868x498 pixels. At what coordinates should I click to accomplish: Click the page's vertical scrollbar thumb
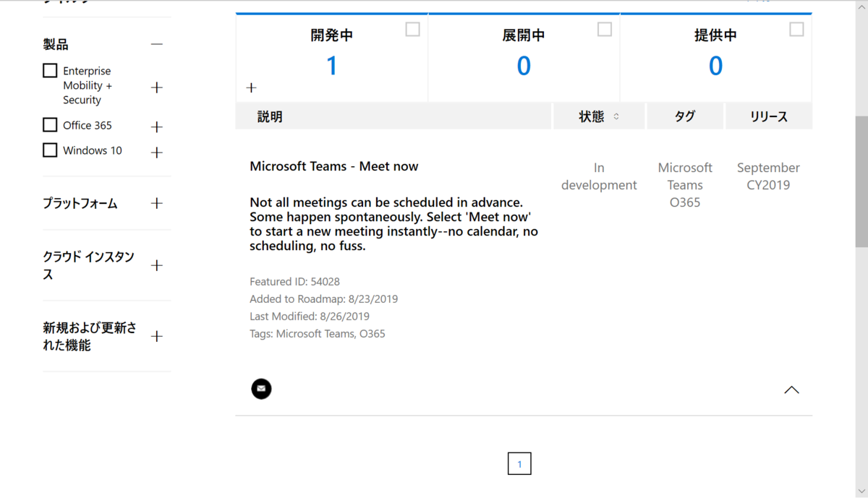[861, 181]
